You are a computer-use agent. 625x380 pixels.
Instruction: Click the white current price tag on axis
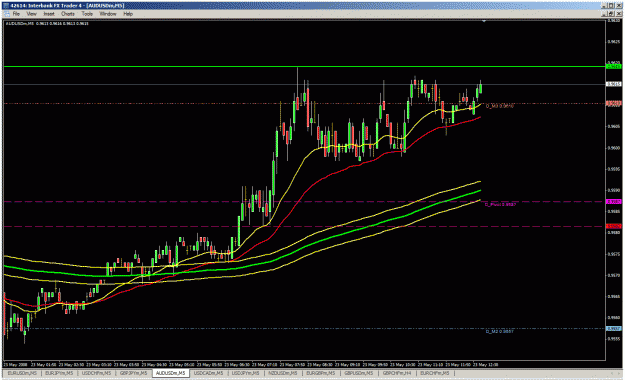pyautogui.click(x=613, y=84)
